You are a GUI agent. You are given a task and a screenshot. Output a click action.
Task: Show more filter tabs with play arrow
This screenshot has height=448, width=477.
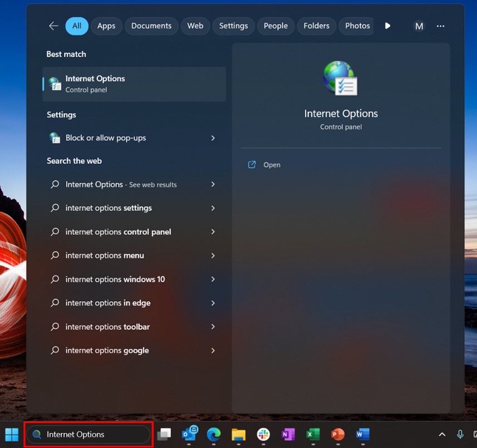pyautogui.click(x=387, y=26)
